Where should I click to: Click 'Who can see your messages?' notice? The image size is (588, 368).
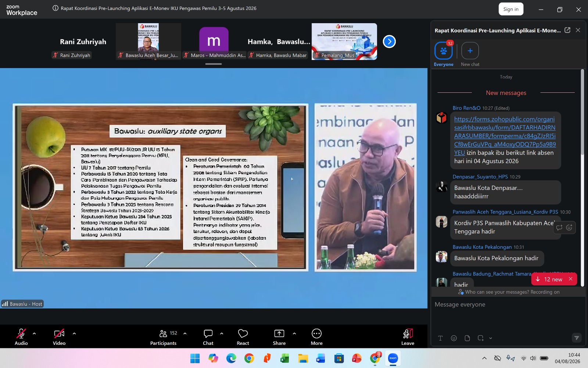[509, 292]
